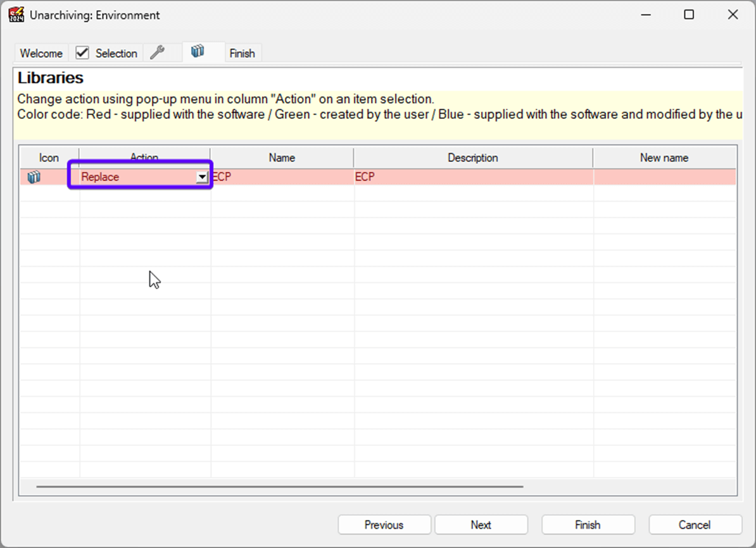Click the New name column header
The image size is (756, 548).
point(664,158)
